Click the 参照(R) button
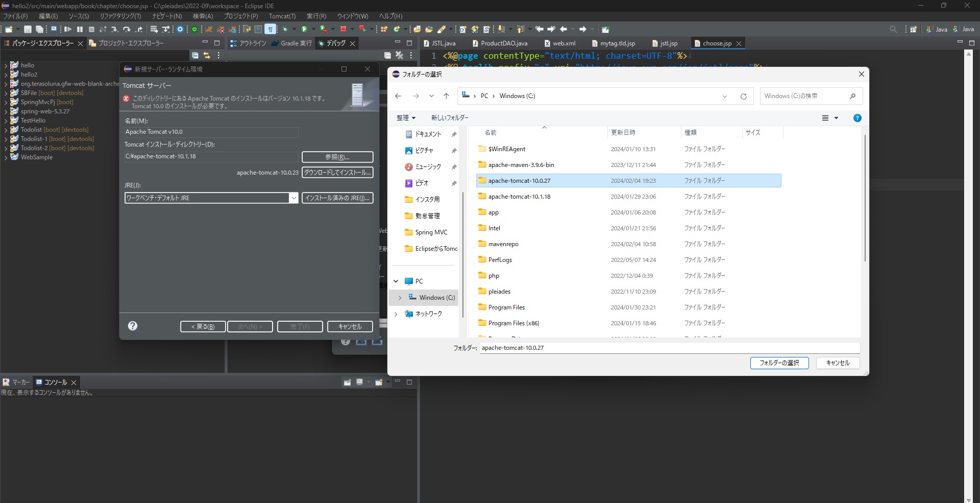The image size is (980, 503). point(337,157)
